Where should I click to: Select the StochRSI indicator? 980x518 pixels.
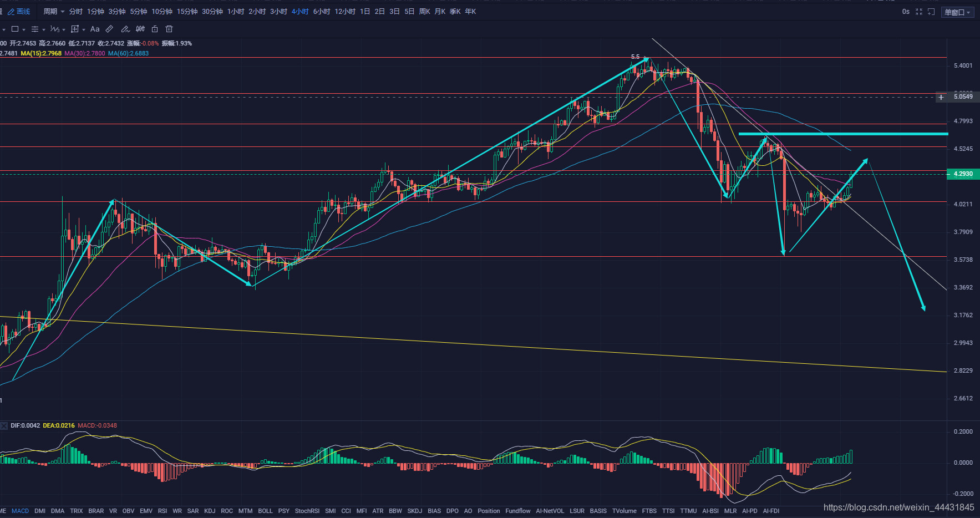pos(307,511)
